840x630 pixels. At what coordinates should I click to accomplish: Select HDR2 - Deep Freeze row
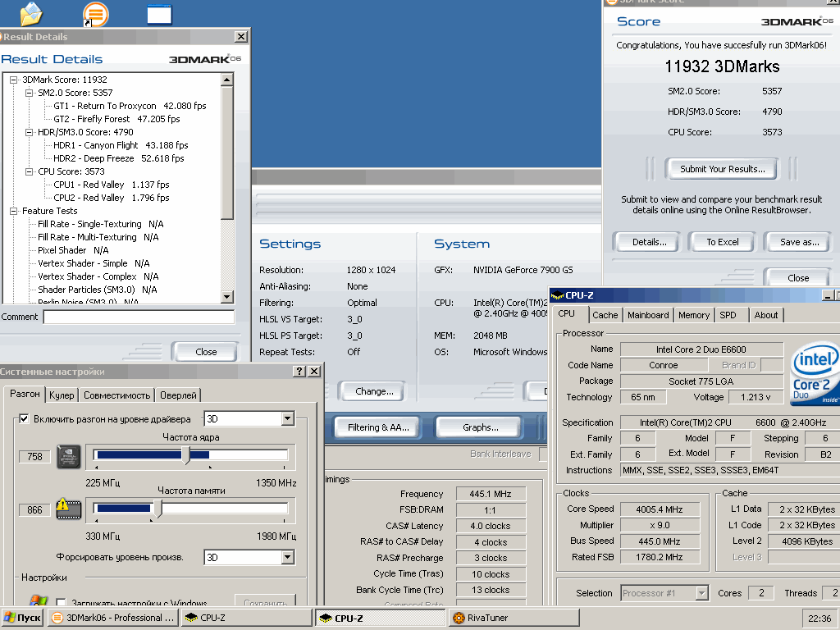point(118,158)
